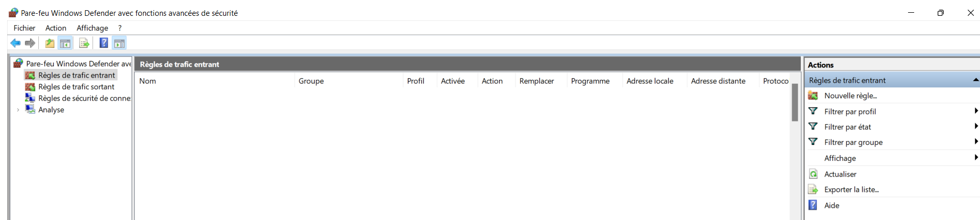Expand the Analyse tree node chevron

pos(18,110)
